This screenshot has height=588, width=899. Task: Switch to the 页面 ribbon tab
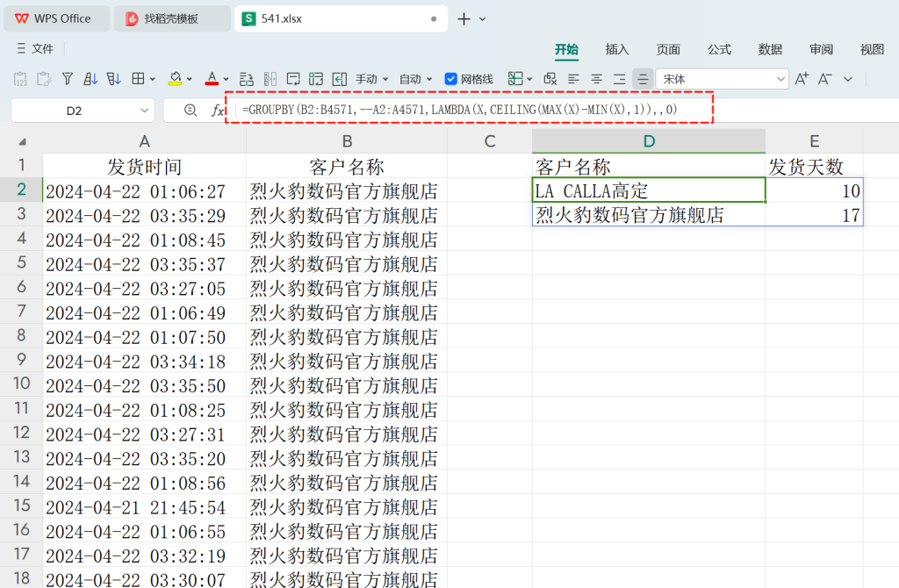tap(668, 49)
